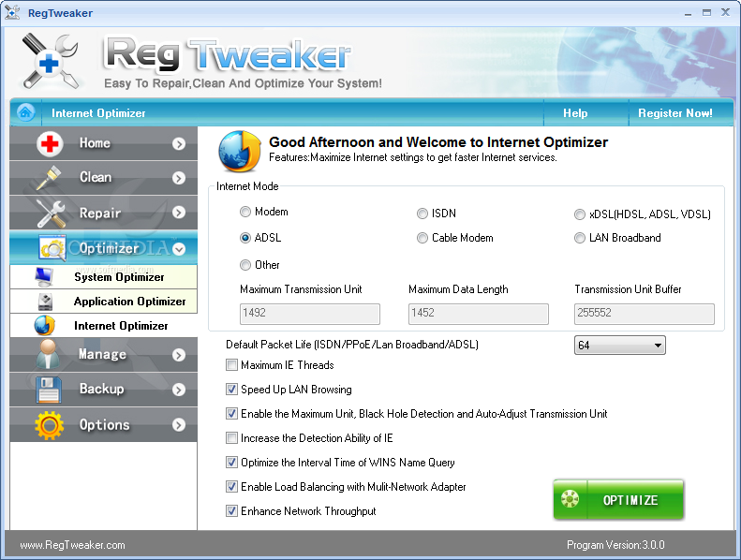This screenshot has width=741, height=560.
Task: Click the blue home icon in header bar
Action: point(25,112)
